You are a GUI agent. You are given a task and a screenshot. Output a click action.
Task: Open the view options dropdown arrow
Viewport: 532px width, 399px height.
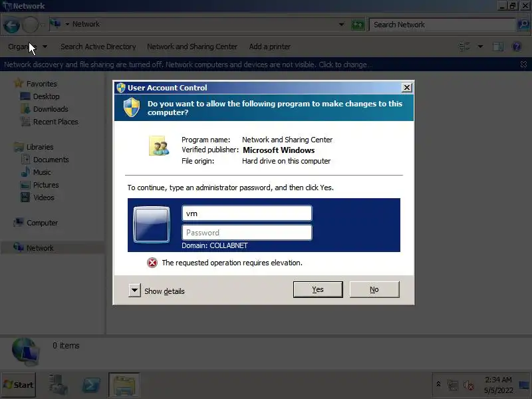pyautogui.click(x=480, y=47)
